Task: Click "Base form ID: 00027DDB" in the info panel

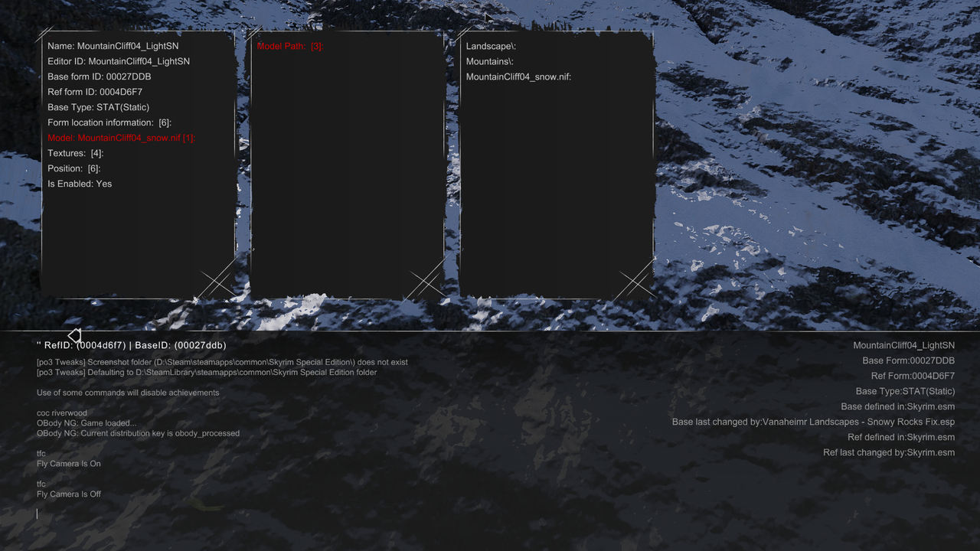Action: pyautogui.click(x=100, y=77)
